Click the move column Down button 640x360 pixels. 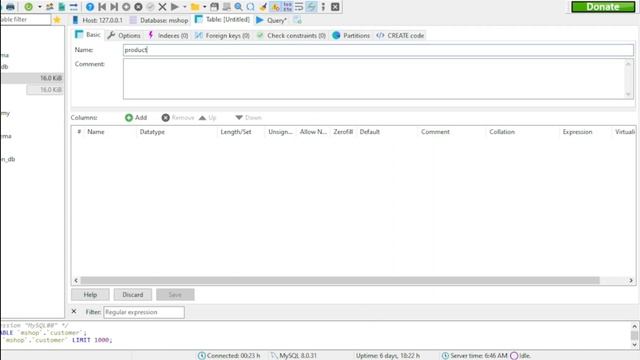[249, 118]
